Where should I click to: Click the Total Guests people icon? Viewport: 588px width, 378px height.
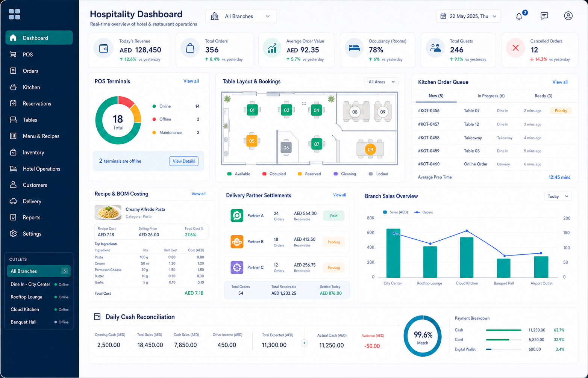pos(435,48)
